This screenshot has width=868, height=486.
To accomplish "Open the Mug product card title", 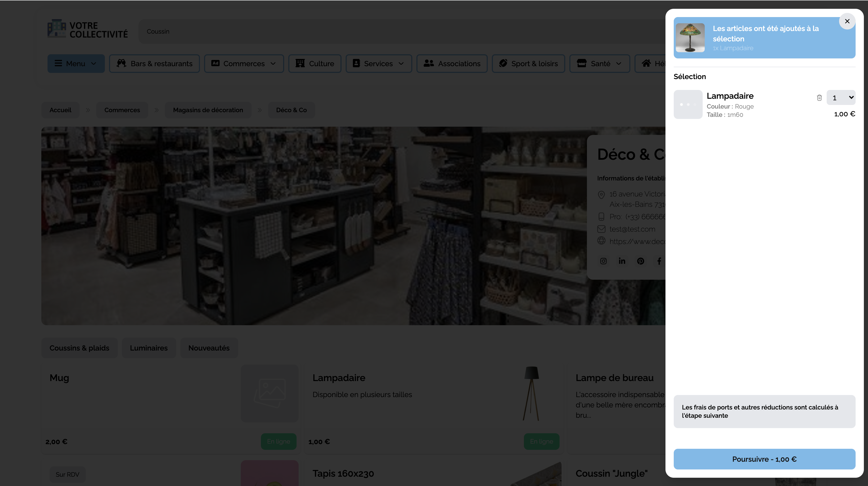I will (x=59, y=378).
